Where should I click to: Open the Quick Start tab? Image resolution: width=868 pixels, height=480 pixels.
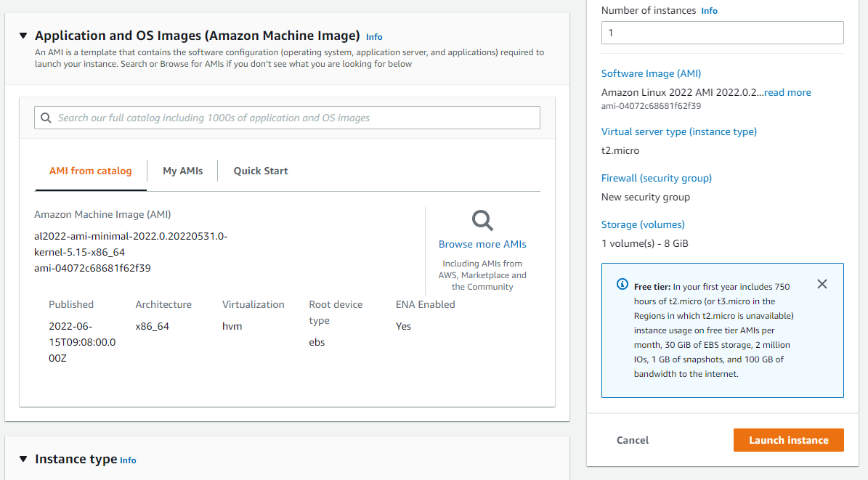coord(261,171)
